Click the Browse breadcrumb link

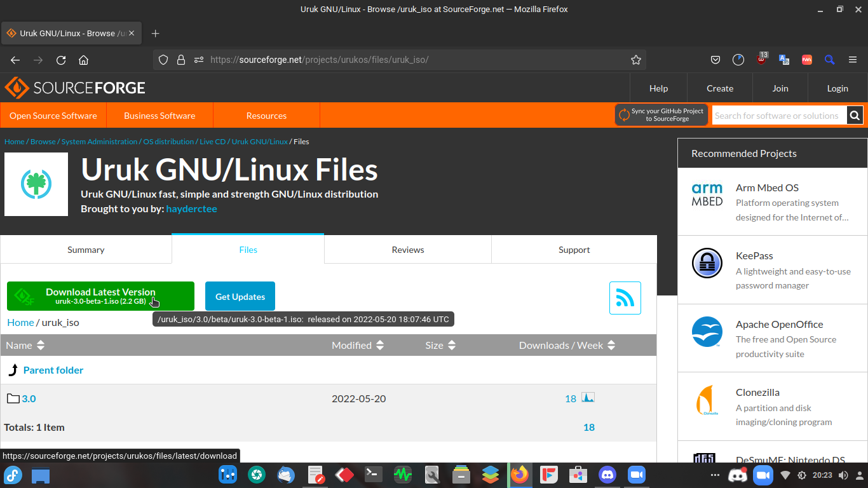point(43,142)
